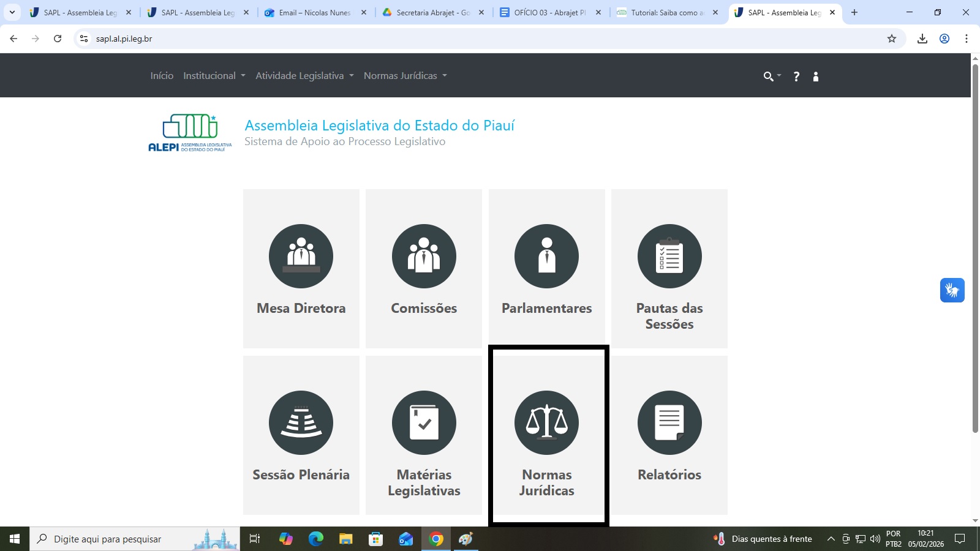Screen dimensions: 980x551
Task: Click the user login icon in navbar
Action: pyautogui.click(x=815, y=77)
